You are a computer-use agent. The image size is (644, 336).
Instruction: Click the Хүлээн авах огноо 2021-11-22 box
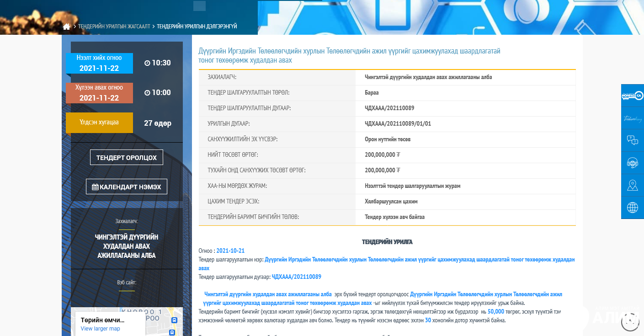coord(99,93)
